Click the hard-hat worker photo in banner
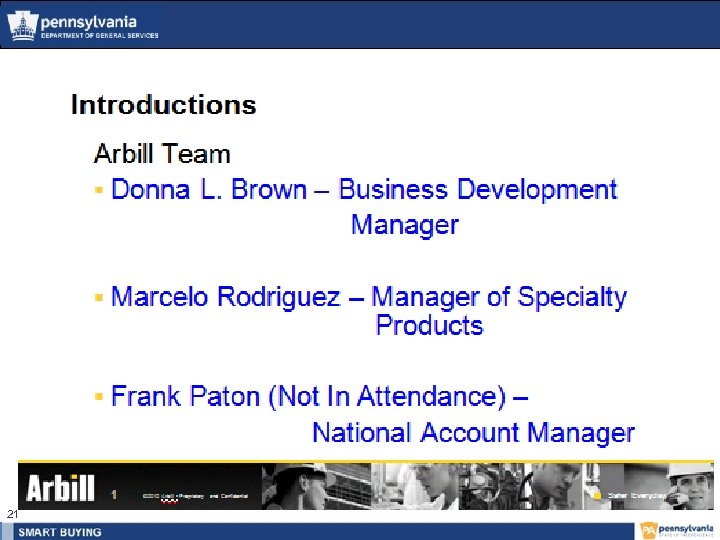This screenshot has width=720, height=540. pos(316,486)
